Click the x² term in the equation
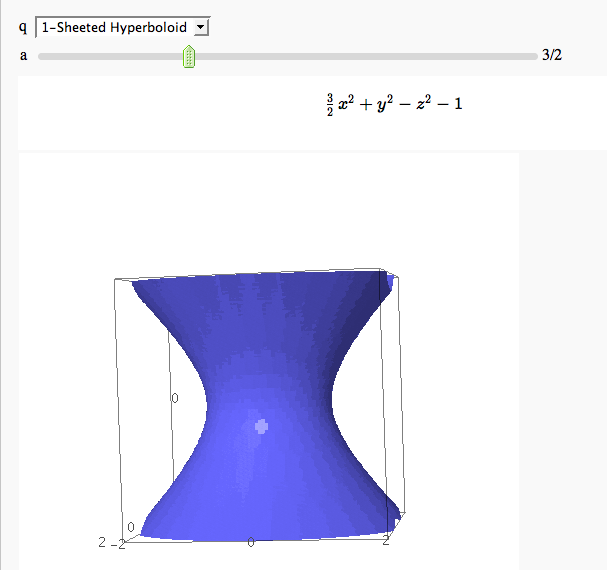 pyautogui.click(x=346, y=103)
